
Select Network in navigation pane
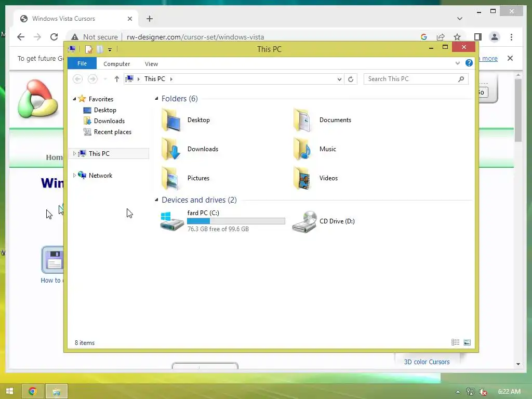[x=100, y=176]
